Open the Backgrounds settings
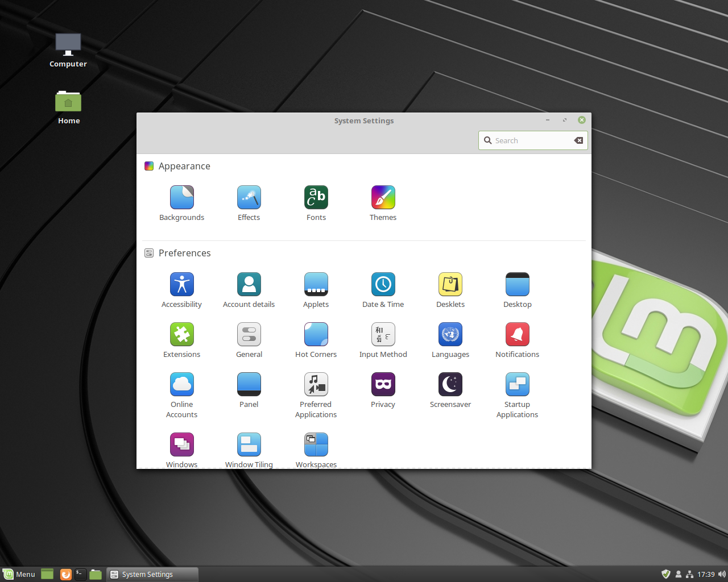Image resolution: width=728 pixels, height=582 pixels. pos(182,203)
